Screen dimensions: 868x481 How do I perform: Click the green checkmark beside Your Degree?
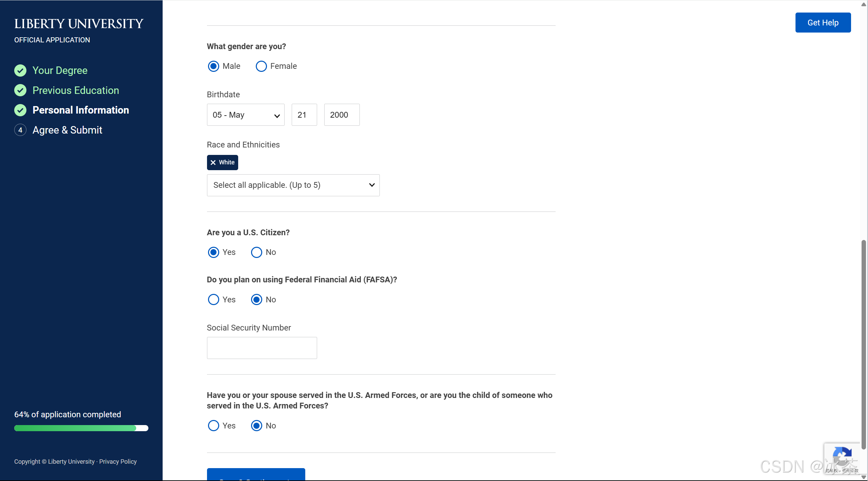[20, 71]
